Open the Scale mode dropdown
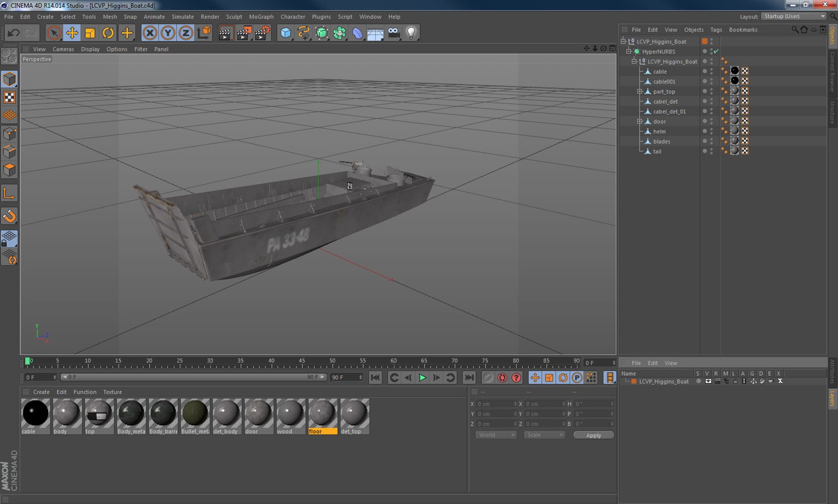Screen dimensions: 838x504 [544, 435]
